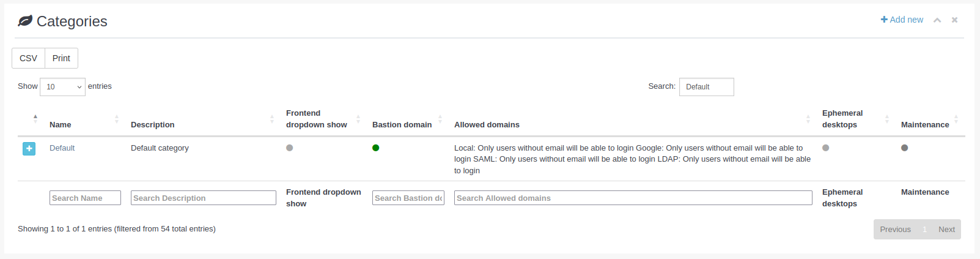Sort by Allowed domains column
980x259 pixels.
(487, 124)
